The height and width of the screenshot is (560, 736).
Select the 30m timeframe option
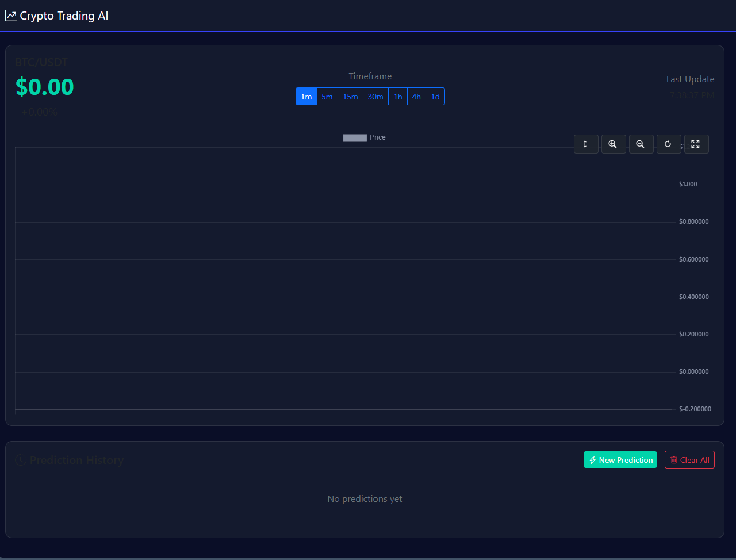pos(375,96)
